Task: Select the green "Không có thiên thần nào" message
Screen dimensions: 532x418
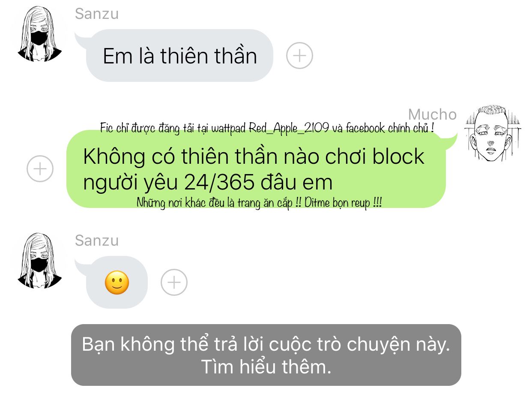Action: tap(256, 169)
